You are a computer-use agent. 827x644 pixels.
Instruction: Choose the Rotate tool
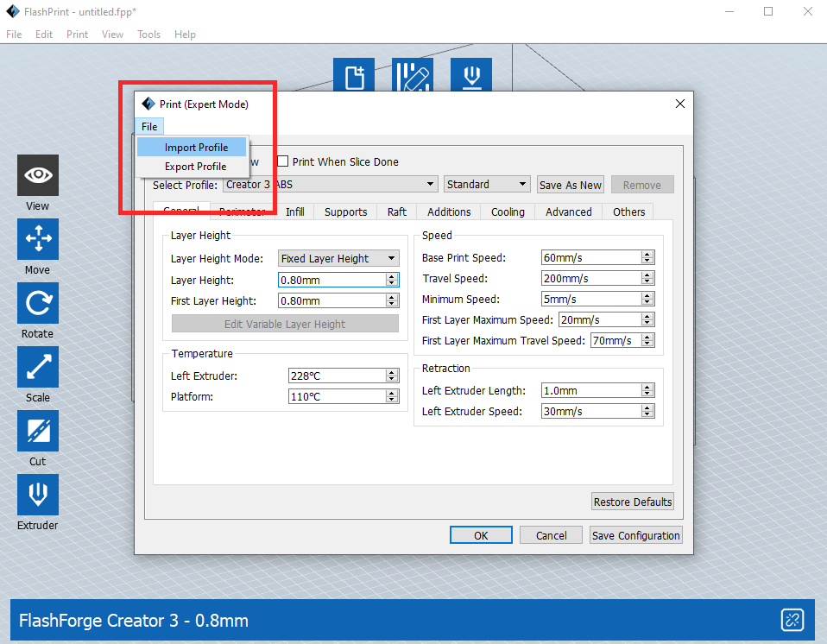click(38, 303)
